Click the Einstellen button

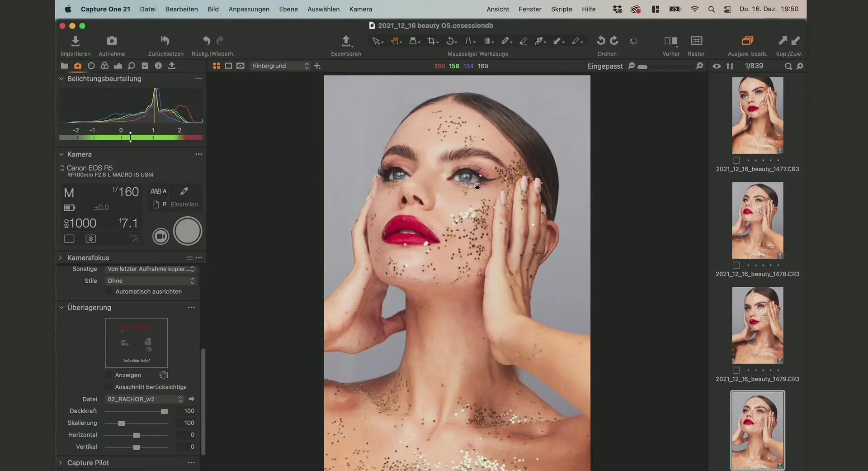(184, 205)
